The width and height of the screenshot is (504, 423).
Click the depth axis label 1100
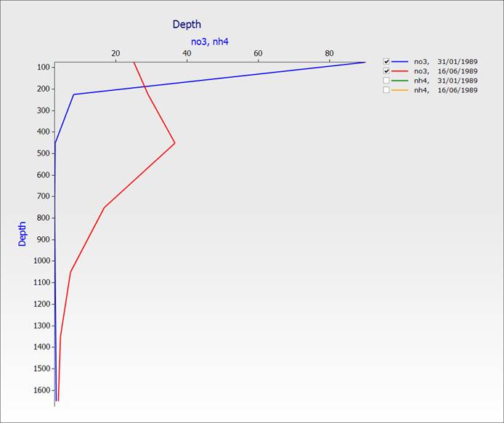tap(42, 283)
